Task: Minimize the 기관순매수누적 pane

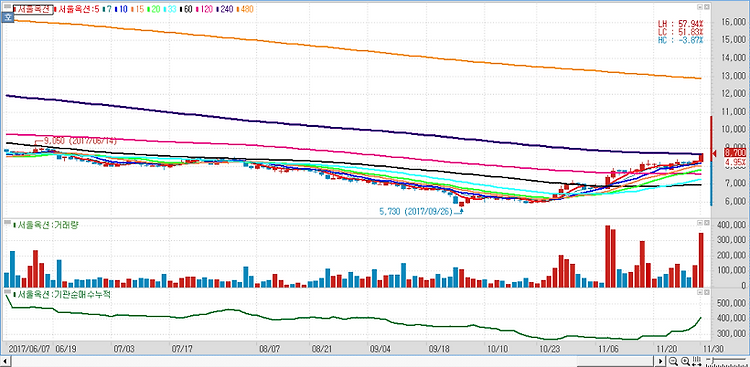Action: (700, 292)
